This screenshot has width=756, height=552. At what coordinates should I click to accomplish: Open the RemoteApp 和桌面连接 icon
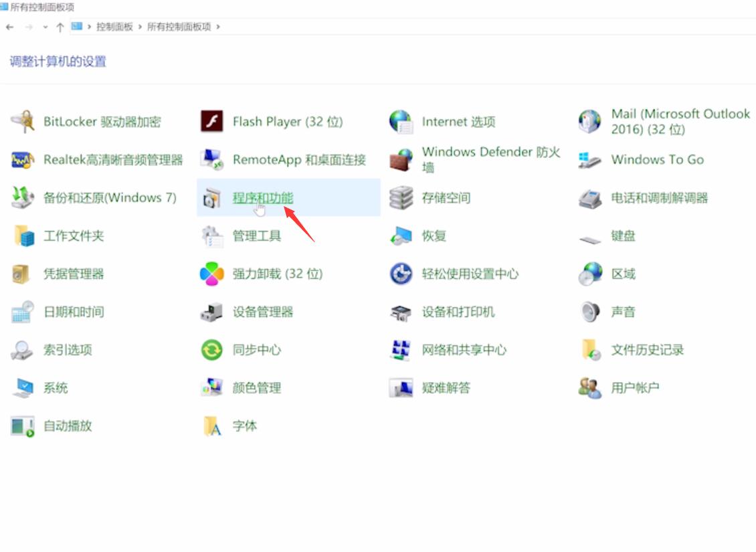point(211,159)
